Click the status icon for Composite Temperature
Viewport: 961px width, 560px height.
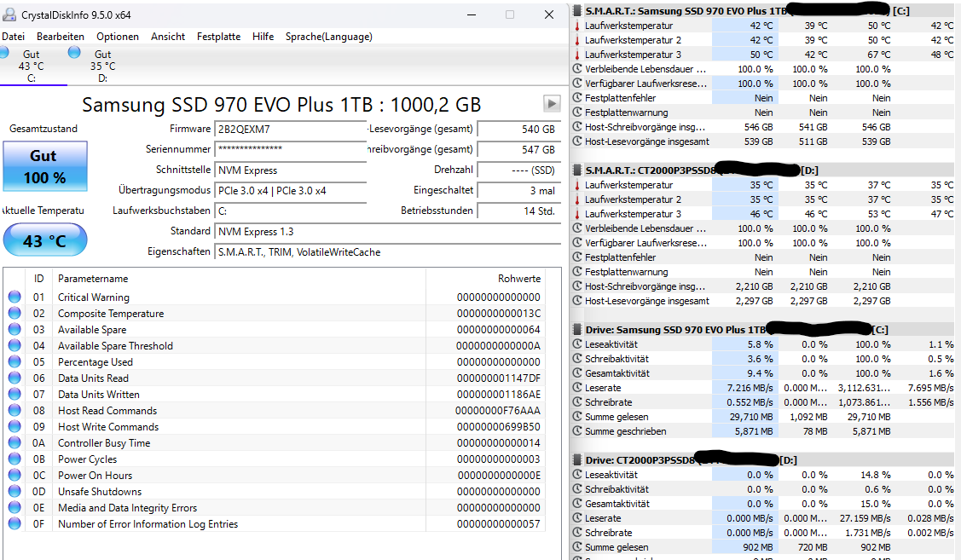coord(14,313)
